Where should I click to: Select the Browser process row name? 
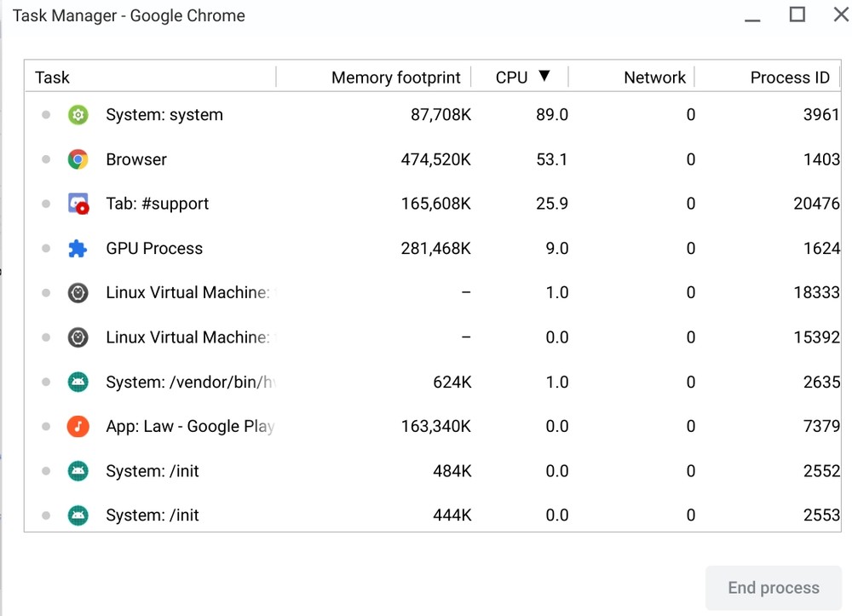coord(136,159)
